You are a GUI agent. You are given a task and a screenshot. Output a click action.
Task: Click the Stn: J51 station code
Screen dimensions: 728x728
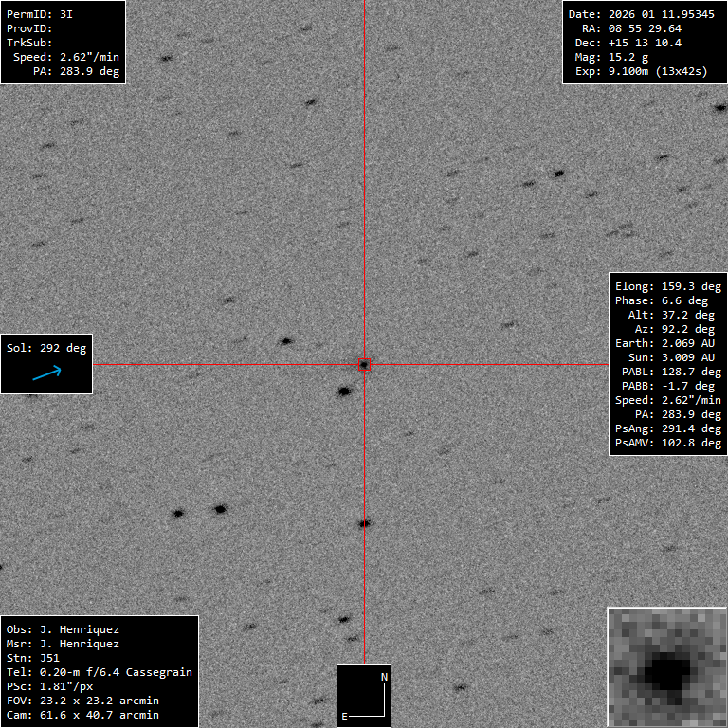tap(32, 658)
